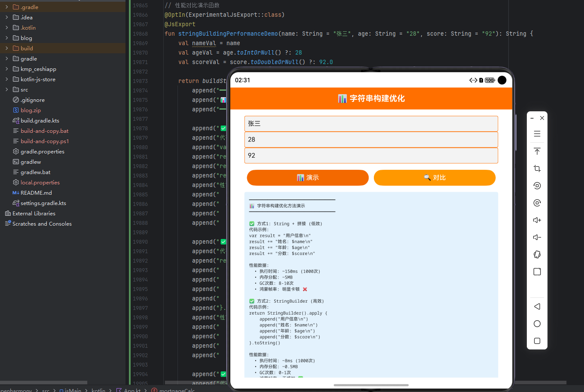Viewport: 584px width, 392px height.
Task: Tap the emulator shake/rotate device icon
Action: 537,254
